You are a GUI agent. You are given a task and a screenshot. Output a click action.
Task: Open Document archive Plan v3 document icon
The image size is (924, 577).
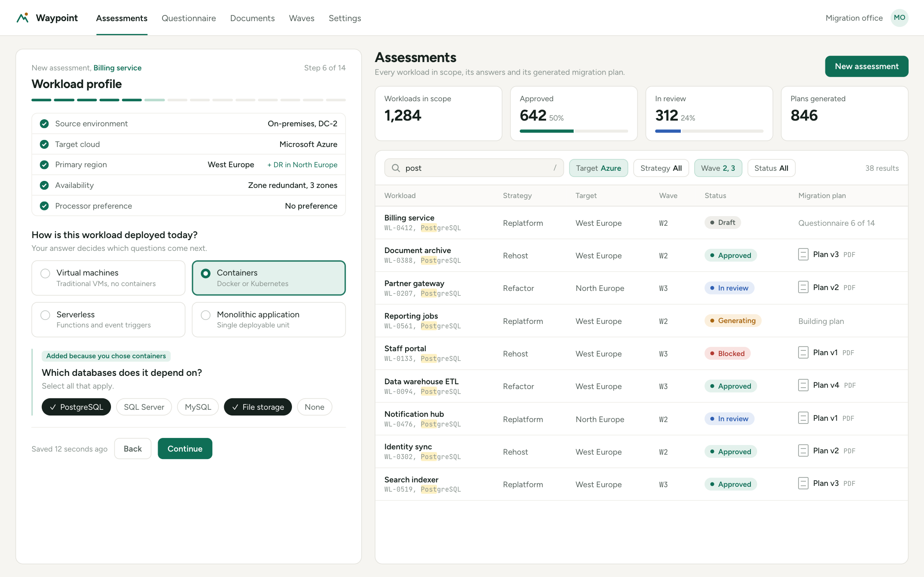(803, 254)
